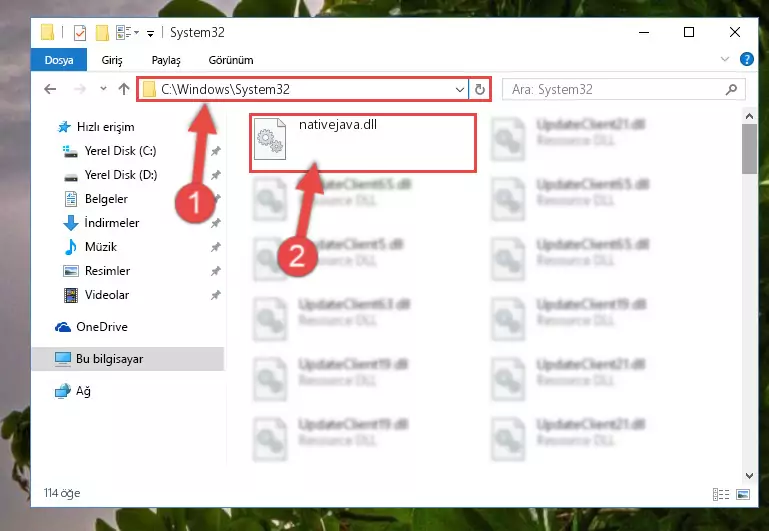769x531 pixels.
Task: Open the address bar history dropdown
Action: click(460, 89)
